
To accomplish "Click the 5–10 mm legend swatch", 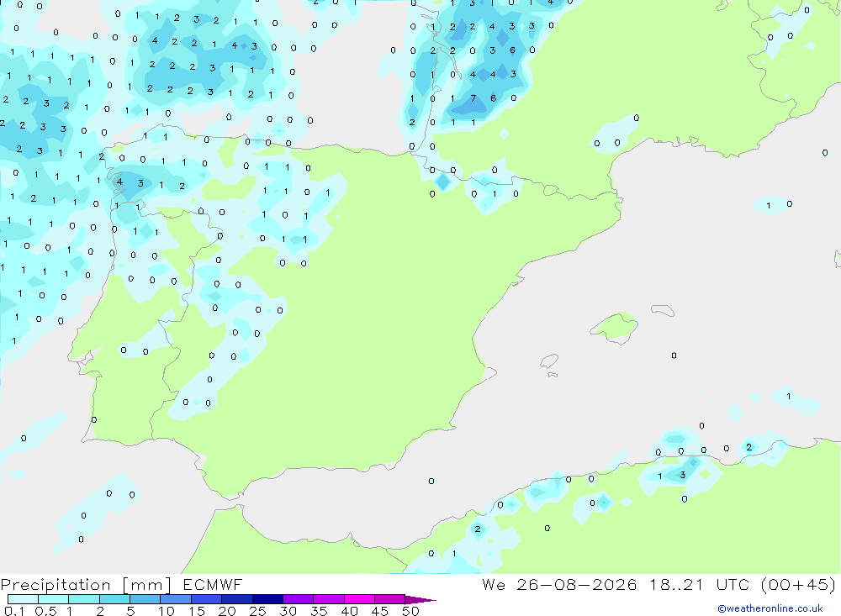I will [145, 599].
